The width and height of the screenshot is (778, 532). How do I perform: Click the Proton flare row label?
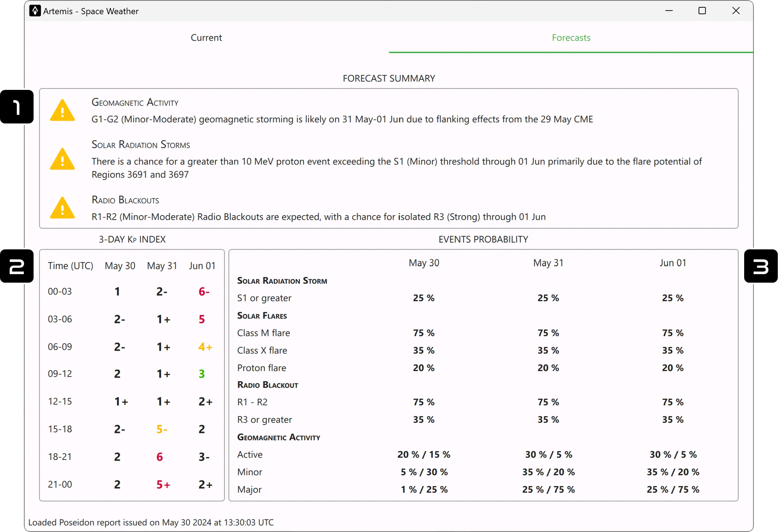261,368
